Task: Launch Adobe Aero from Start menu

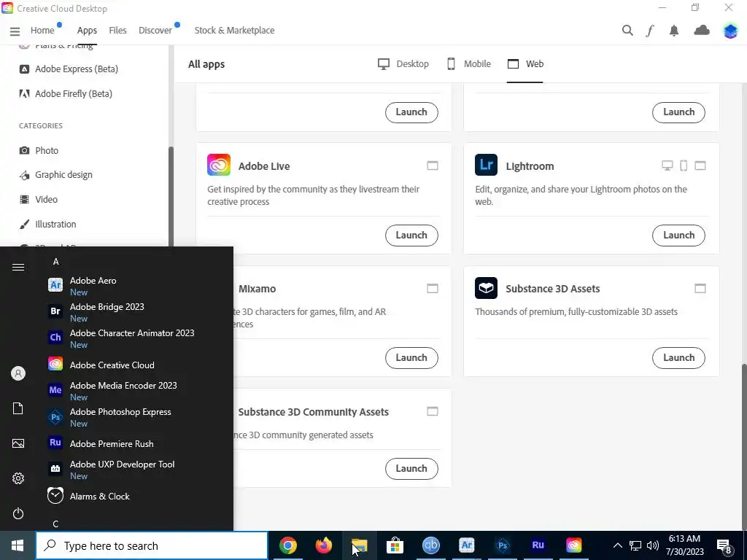Action: click(x=138, y=286)
